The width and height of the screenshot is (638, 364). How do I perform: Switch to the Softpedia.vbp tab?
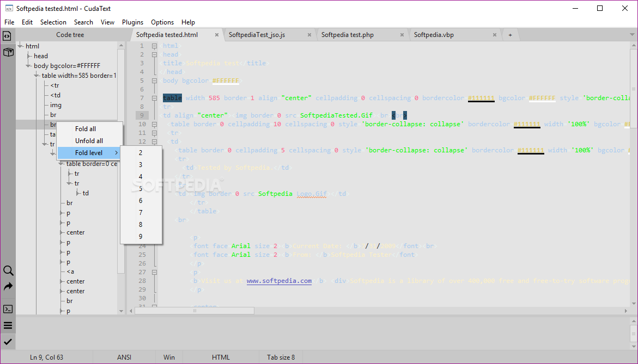pyautogui.click(x=434, y=35)
